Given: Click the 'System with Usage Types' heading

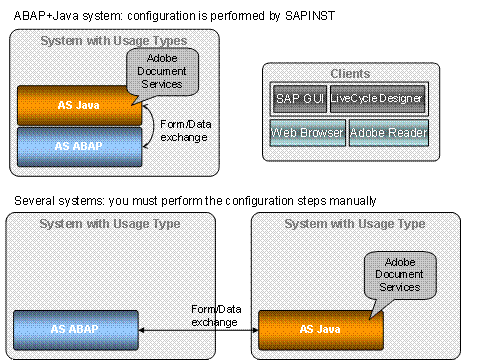Looking at the screenshot, I should (114, 41).
